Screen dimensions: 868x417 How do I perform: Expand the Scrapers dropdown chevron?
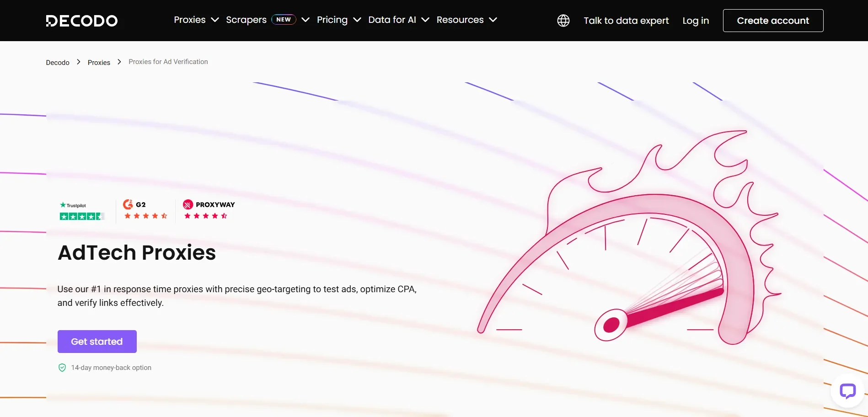pos(305,20)
